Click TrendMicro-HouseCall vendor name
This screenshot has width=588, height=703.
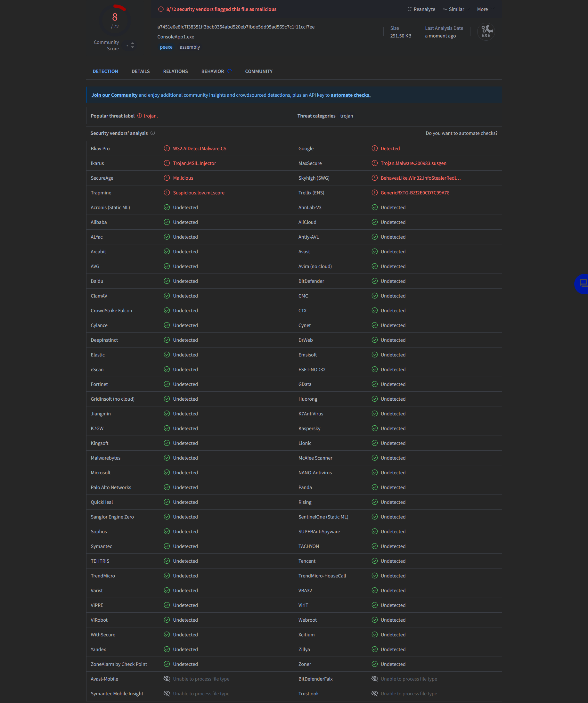[x=322, y=576]
